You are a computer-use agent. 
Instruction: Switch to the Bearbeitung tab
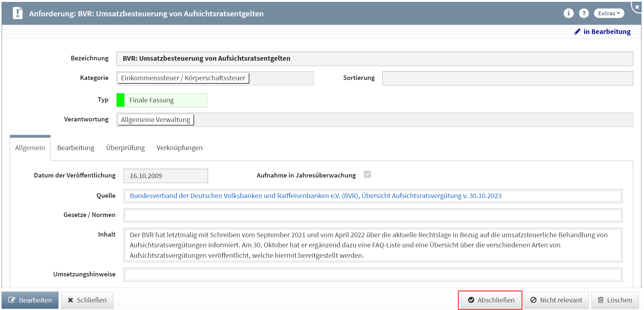(x=75, y=148)
